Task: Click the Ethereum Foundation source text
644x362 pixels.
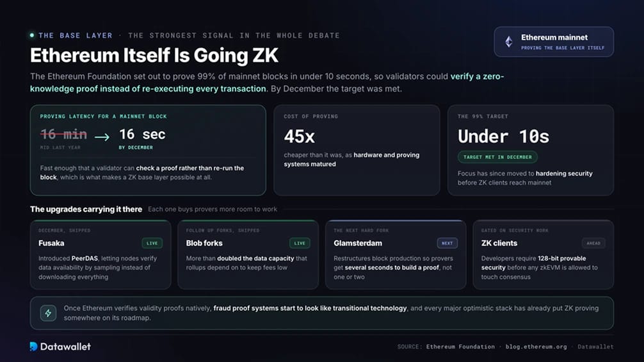Action: pos(460,347)
